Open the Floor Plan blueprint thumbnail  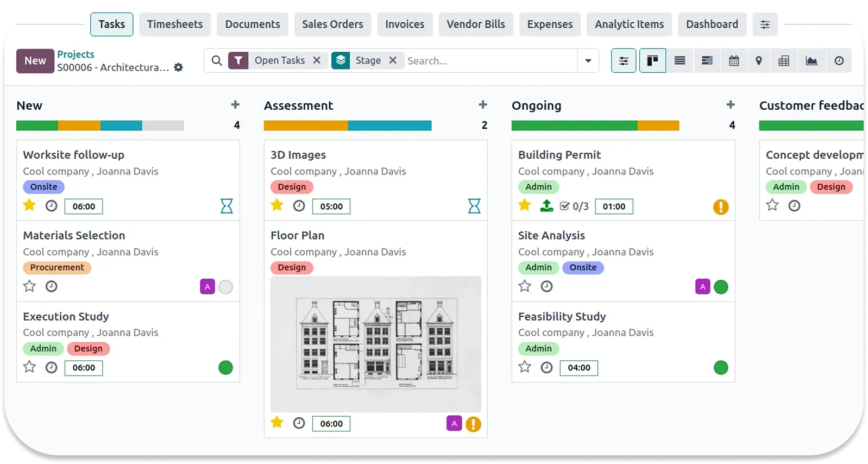pos(375,344)
